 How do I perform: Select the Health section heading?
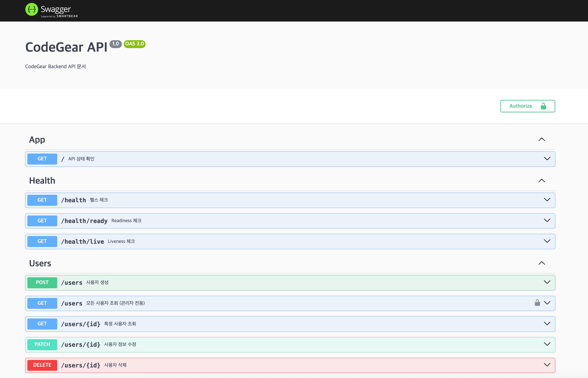point(42,181)
